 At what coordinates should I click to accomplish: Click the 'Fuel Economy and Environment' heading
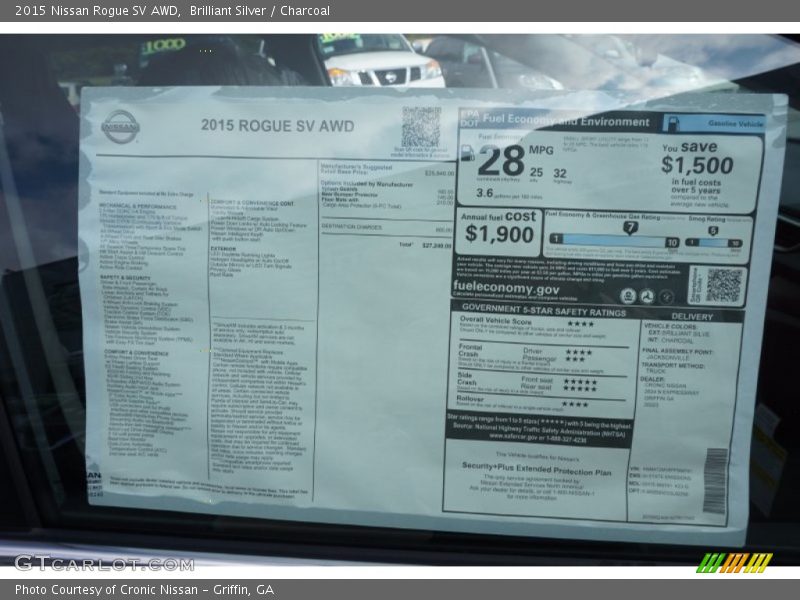[566, 120]
